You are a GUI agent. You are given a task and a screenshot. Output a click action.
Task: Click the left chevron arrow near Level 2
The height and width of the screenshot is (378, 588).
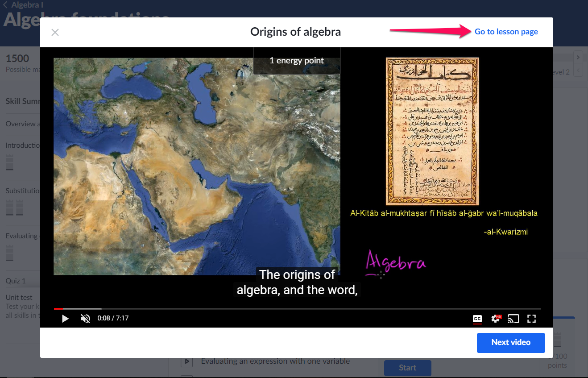[578, 71]
